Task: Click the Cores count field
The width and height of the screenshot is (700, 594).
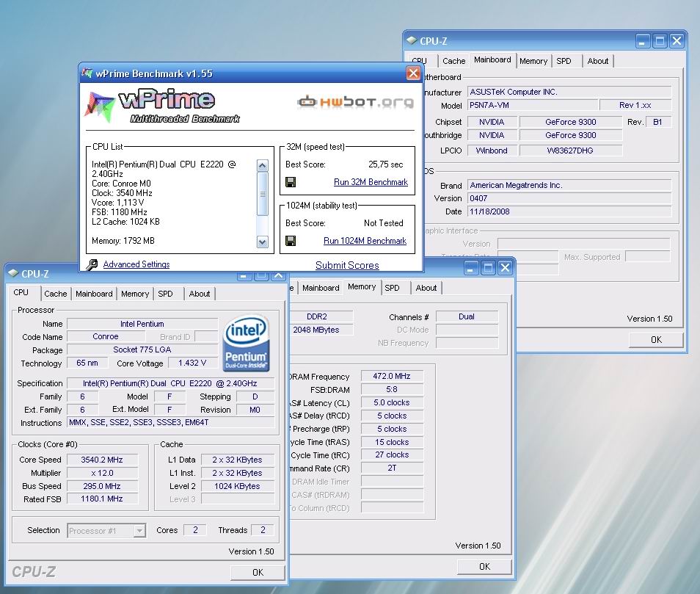Action: click(195, 530)
